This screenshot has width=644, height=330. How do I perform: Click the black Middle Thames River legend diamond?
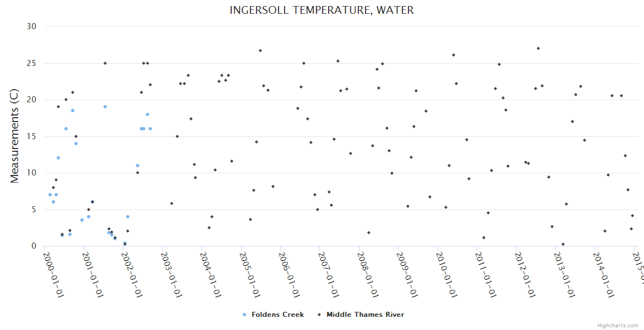click(319, 315)
